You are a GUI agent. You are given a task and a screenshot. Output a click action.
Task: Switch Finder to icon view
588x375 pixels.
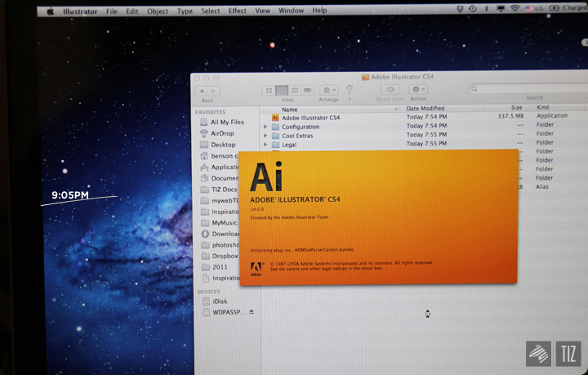click(x=269, y=89)
